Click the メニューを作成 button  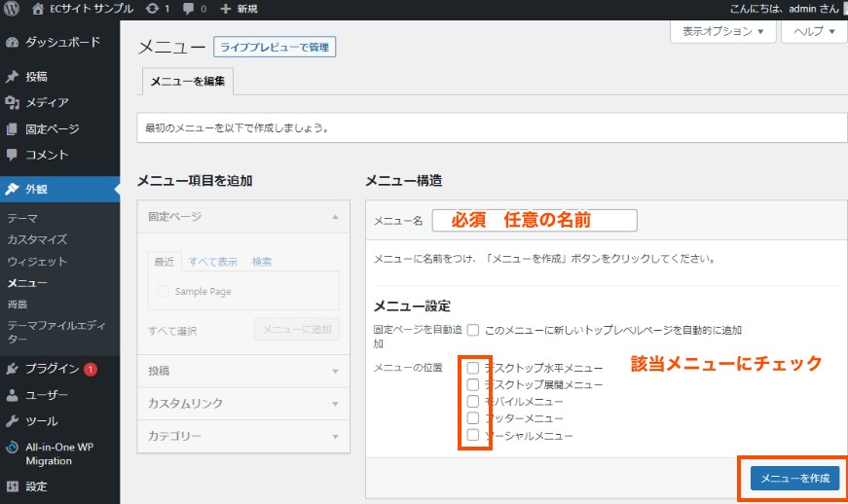[794, 478]
